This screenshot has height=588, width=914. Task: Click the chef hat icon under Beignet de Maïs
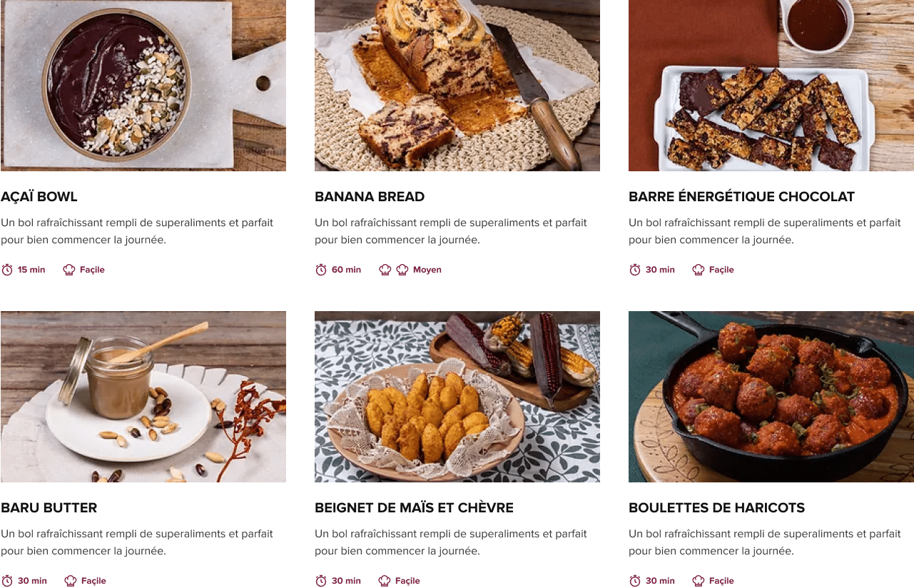pos(385,581)
